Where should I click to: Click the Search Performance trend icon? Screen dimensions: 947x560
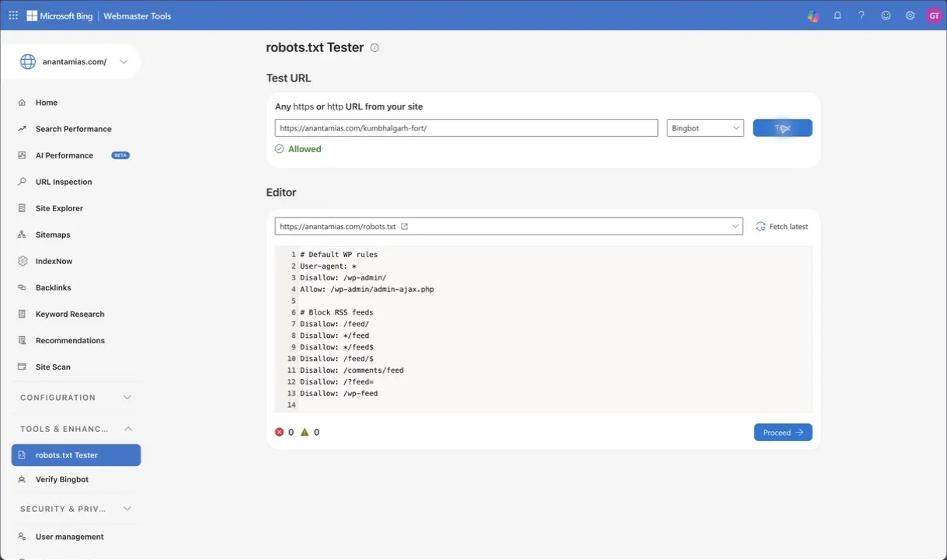(22, 129)
